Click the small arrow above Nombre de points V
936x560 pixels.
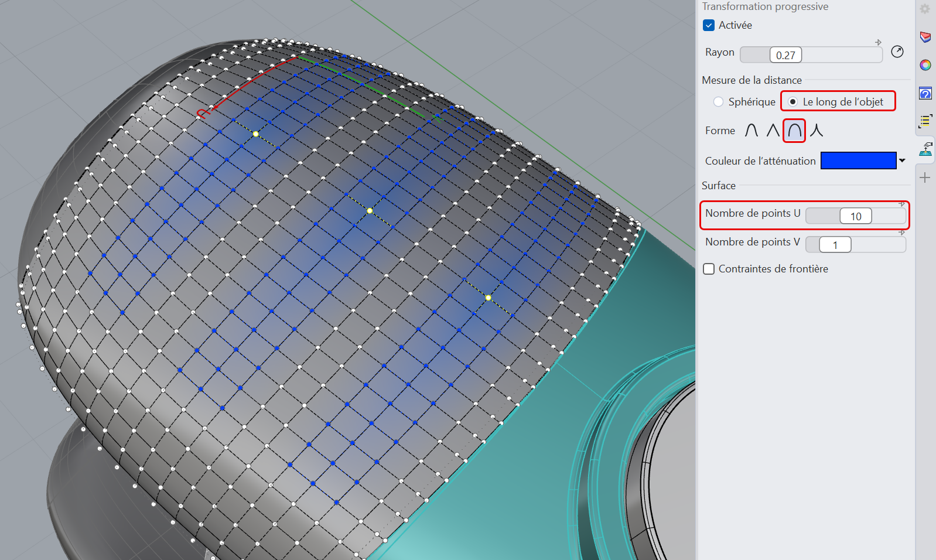point(901,233)
